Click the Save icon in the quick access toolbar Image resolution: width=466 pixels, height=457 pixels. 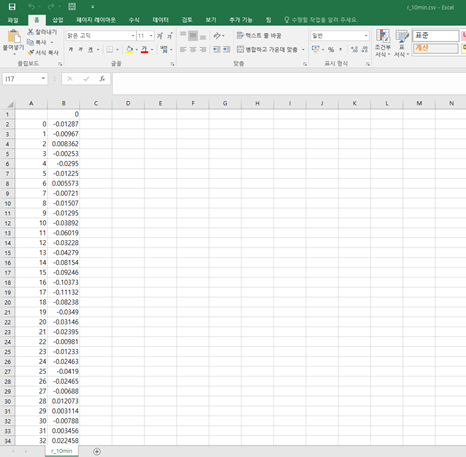pos(12,7)
